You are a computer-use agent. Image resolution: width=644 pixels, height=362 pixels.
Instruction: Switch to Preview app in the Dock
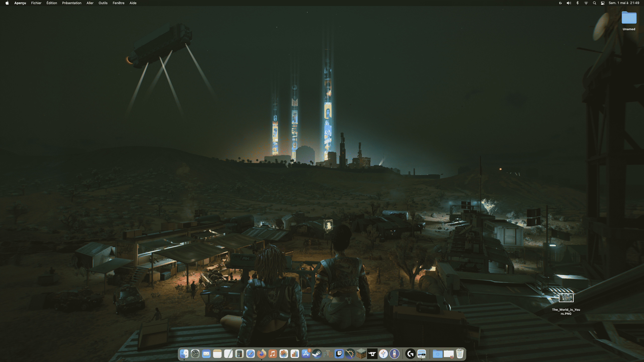421,354
